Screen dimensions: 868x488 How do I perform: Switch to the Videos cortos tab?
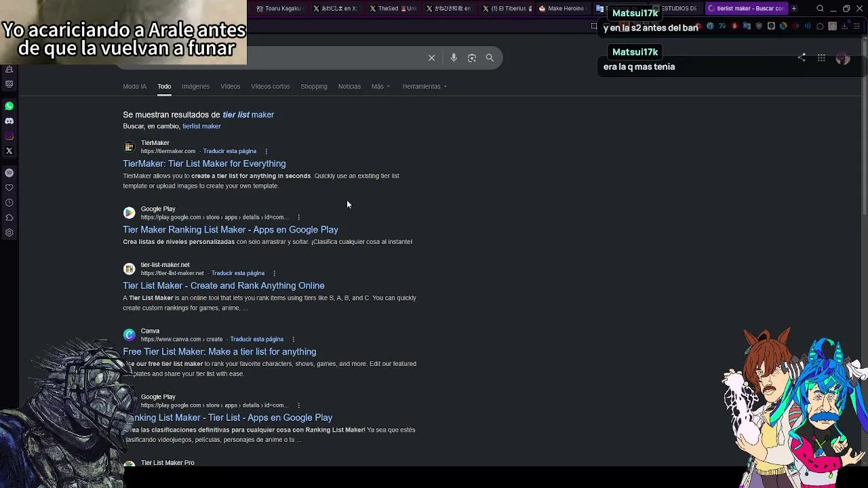click(270, 86)
